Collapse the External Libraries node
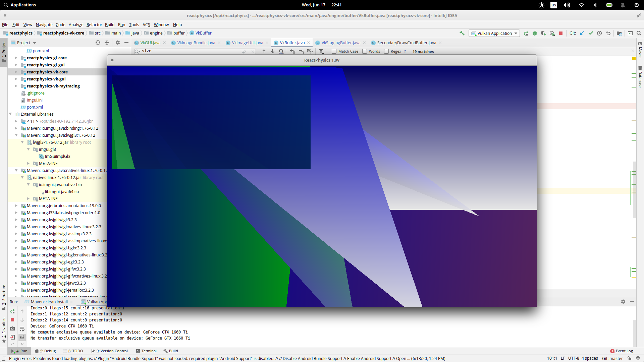644x362 pixels. tap(10, 114)
